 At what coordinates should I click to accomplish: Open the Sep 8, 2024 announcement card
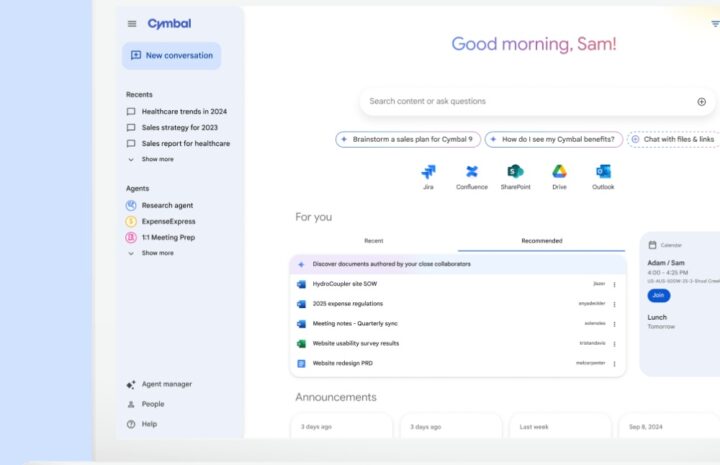point(669,427)
